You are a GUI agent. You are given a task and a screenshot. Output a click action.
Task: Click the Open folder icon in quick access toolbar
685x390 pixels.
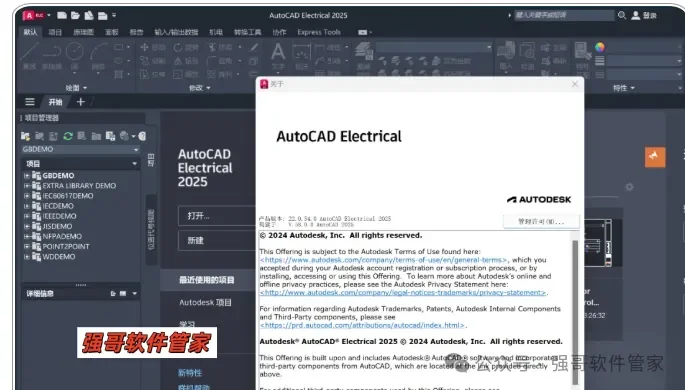point(75,15)
